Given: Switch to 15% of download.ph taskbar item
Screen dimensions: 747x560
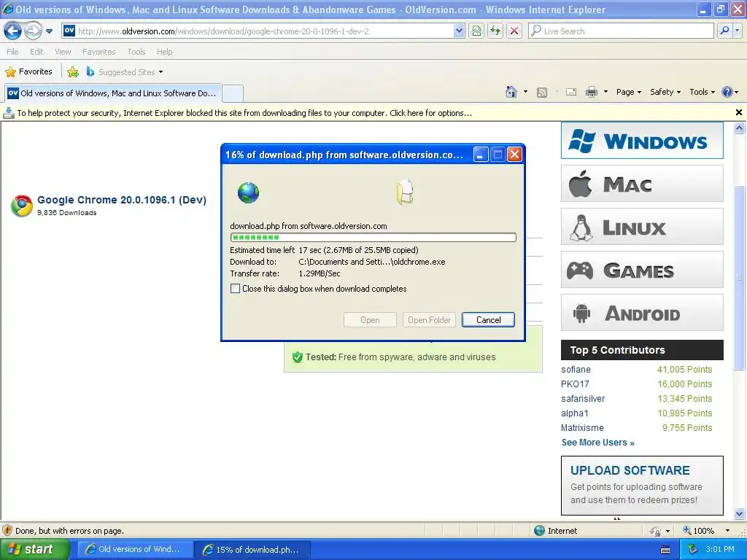Looking at the screenshot, I should click(x=253, y=550).
